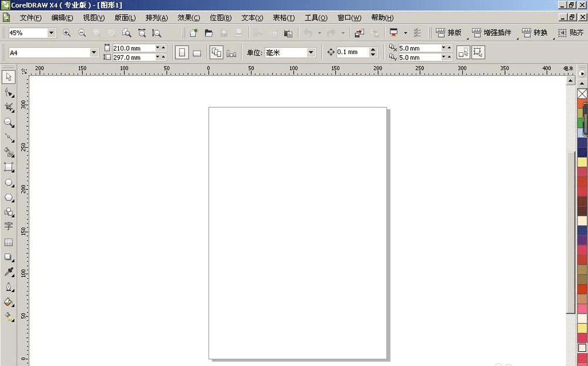Open the 效果(C) menu
This screenshot has height=366, width=588.
click(x=189, y=18)
